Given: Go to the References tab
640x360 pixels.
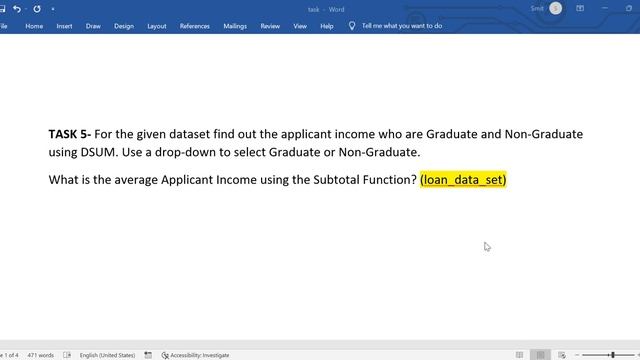Looking at the screenshot, I should tap(195, 26).
